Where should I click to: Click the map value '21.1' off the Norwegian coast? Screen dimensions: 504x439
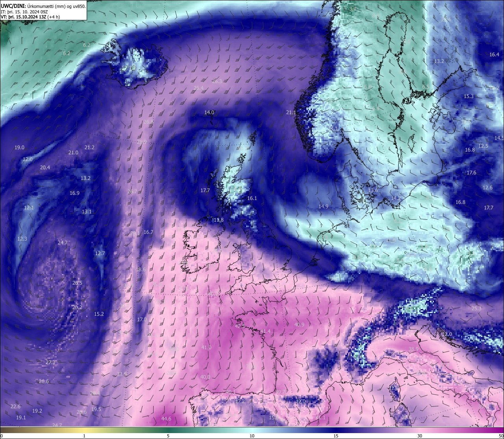coord(291,112)
